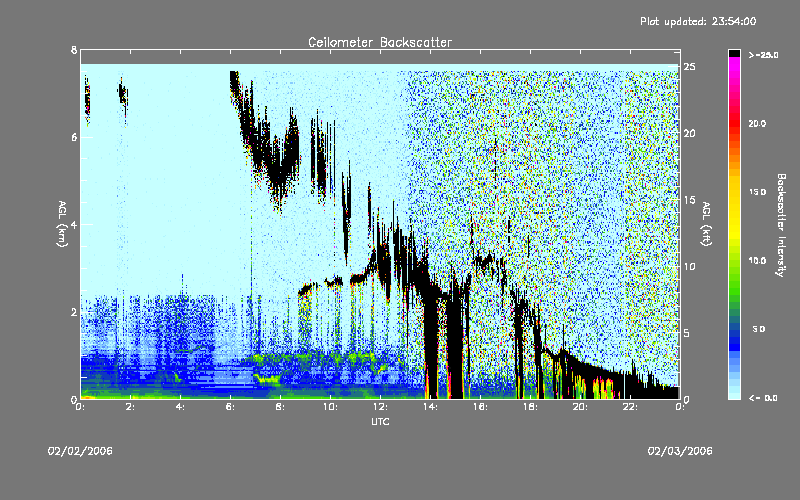The width and height of the screenshot is (800, 500).
Task: Click the "<= 0.0" colorbar value
Action: tap(763, 398)
